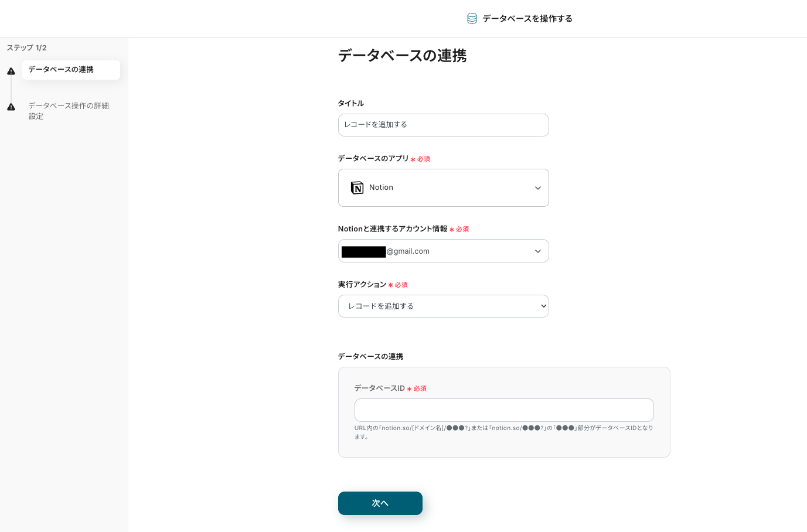Click the database icon in the page header
This screenshot has width=807, height=532.
point(472,18)
